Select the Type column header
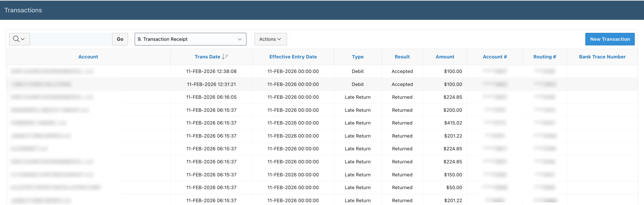 [357, 57]
